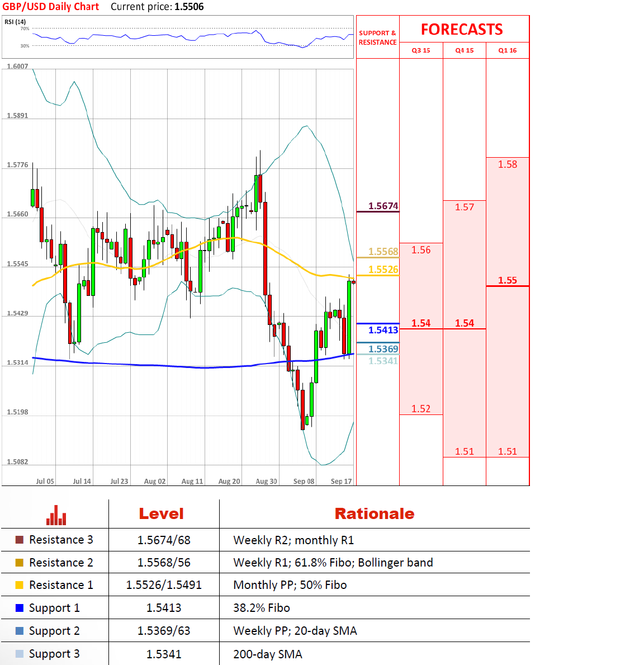Click the 1.5526 resistance level label

coord(383,270)
